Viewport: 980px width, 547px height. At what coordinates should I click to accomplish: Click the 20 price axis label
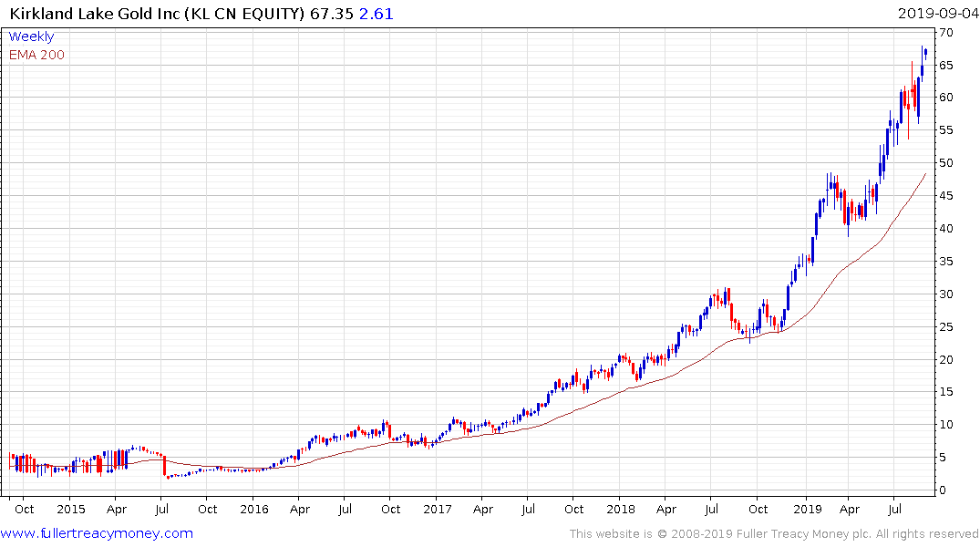pos(946,359)
